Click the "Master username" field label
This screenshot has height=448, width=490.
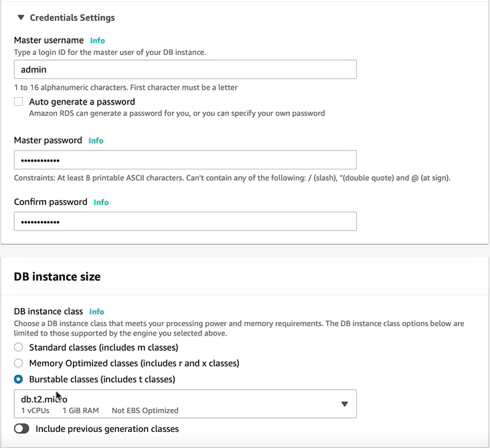point(49,40)
